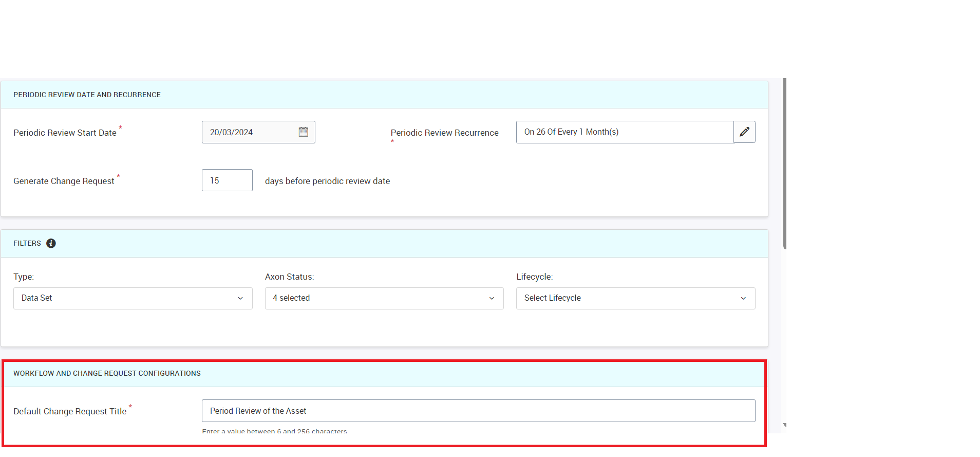Click the Periodic Review Recurrence text field

point(625,132)
